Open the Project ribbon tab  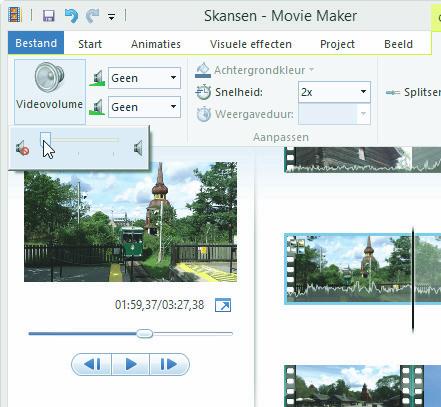tap(337, 44)
